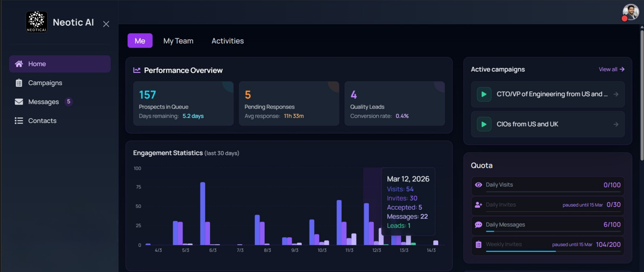Click View all active campaigns link
The height and width of the screenshot is (272, 644).
tap(612, 69)
